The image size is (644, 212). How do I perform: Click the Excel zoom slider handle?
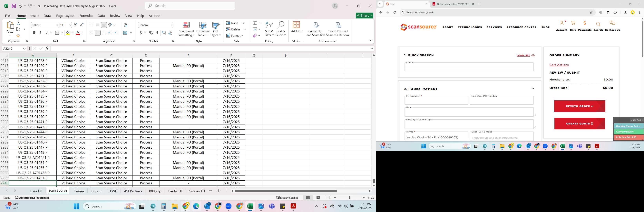pyautogui.click(x=349, y=198)
